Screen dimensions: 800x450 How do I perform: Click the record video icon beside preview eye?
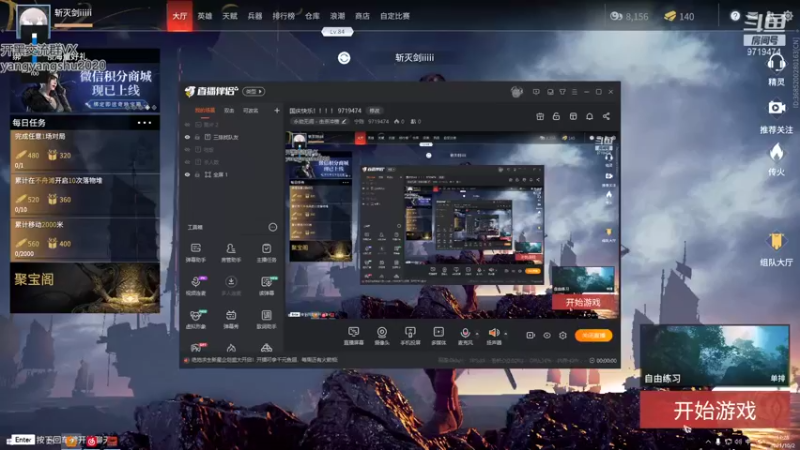click(531, 335)
